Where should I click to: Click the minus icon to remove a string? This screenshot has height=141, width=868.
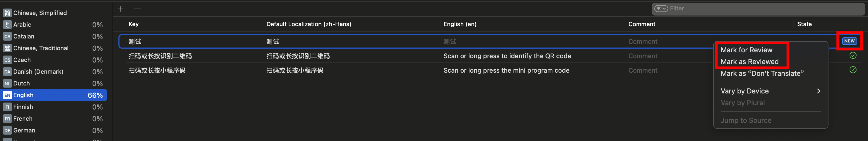pyautogui.click(x=137, y=9)
